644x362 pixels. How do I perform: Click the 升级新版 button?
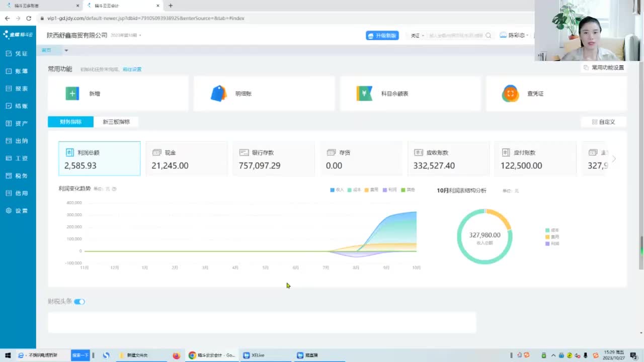click(x=382, y=36)
